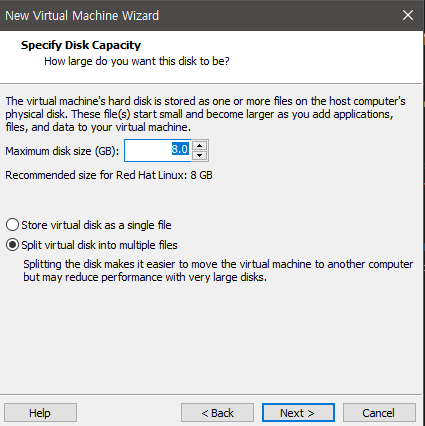
Task: Click the 'Splitting the disk makes it easier' description
Action: pyautogui.click(x=218, y=270)
